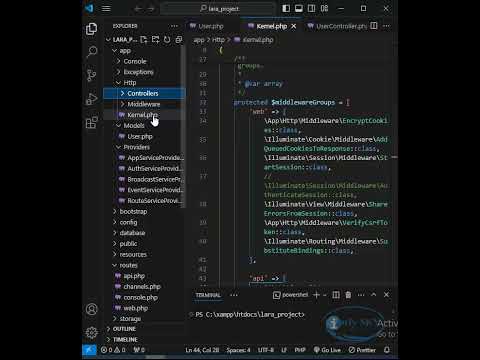Close the terminal panel
The height and width of the screenshot is (360, 480).
coord(386,295)
